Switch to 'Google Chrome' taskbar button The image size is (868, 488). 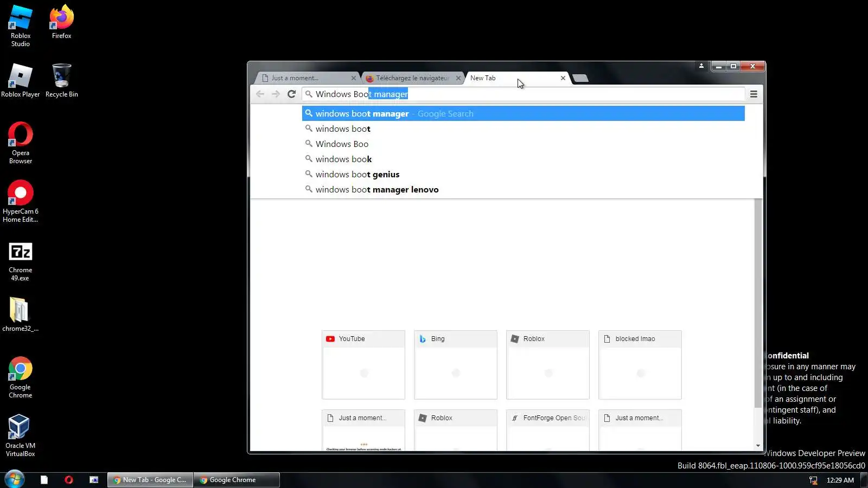click(x=237, y=480)
